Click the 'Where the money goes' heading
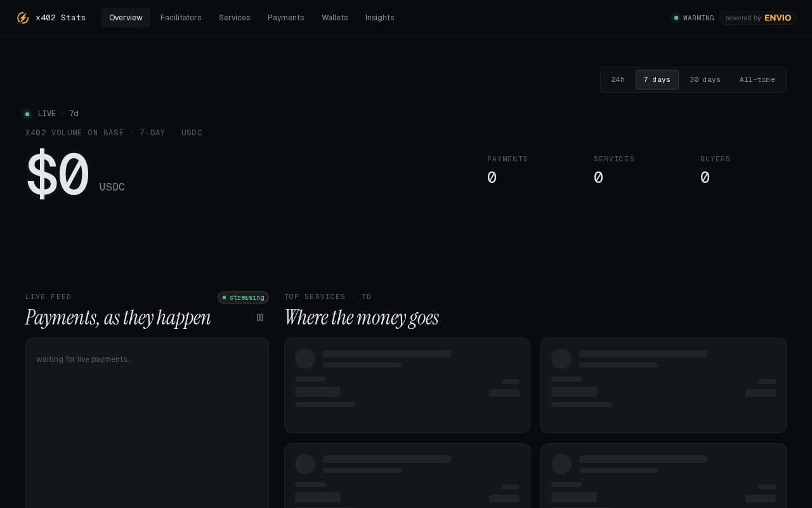The height and width of the screenshot is (508, 812). pos(362,317)
